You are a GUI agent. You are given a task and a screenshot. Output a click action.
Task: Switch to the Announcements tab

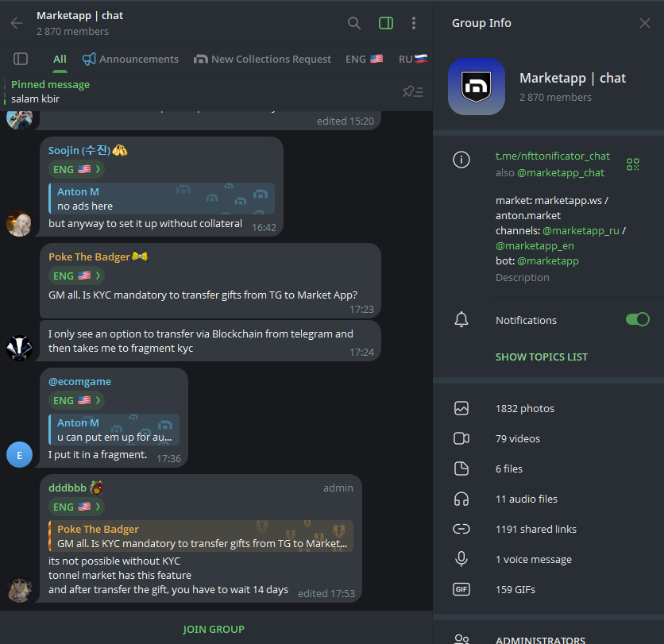130,60
